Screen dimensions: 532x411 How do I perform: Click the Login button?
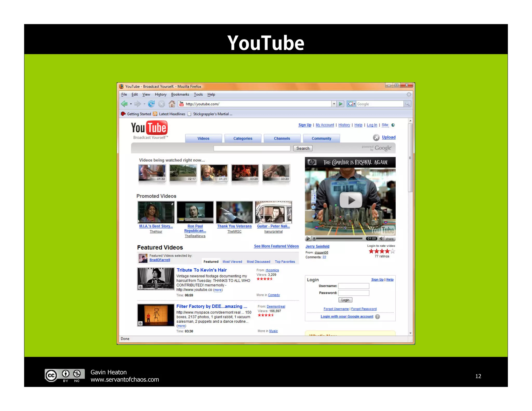point(345,300)
